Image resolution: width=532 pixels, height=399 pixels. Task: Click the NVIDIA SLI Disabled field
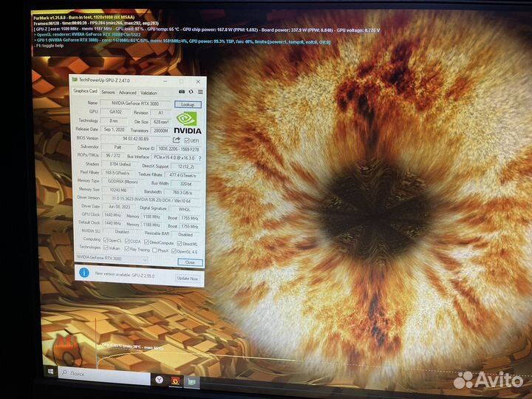click(x=121, y=232)
